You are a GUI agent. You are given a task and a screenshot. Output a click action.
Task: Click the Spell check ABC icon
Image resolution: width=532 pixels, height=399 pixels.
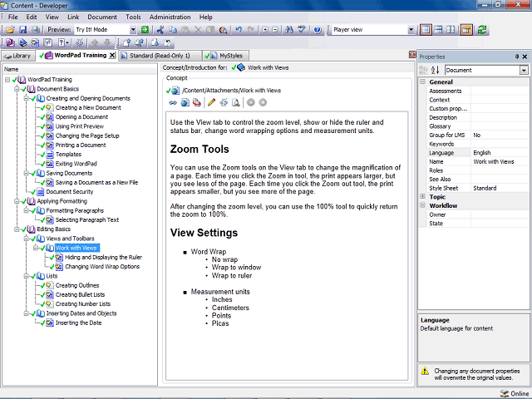[x=302, y=30]
